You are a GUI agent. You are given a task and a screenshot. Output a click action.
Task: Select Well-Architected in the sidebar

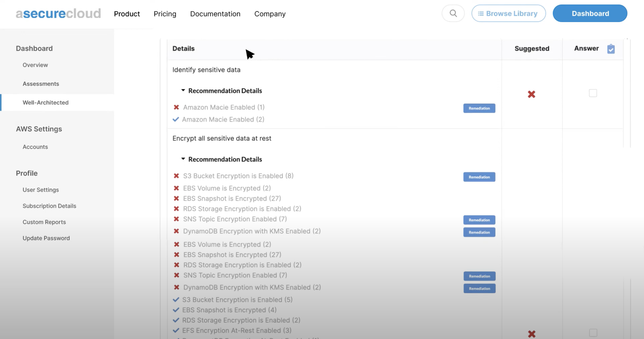coord(45,102)
